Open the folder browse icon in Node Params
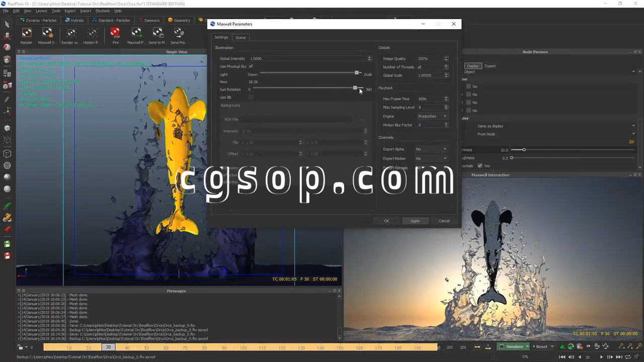The height and width of the screenshot is (362, 644). click(631, 142)
